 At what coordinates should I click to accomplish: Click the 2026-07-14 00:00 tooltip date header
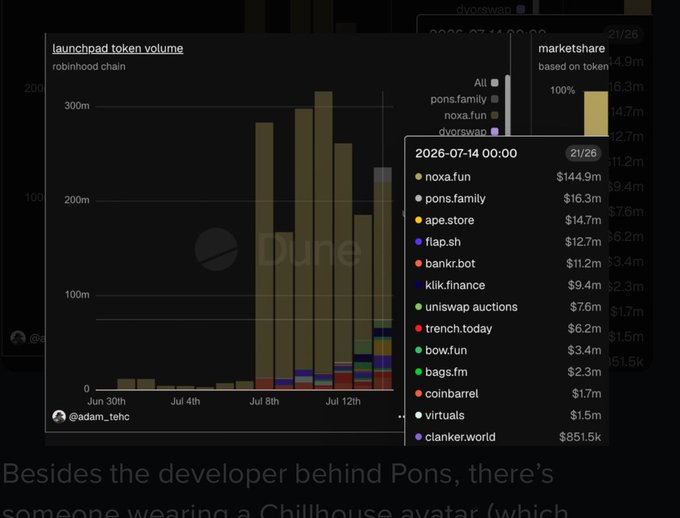click(466, 154)
